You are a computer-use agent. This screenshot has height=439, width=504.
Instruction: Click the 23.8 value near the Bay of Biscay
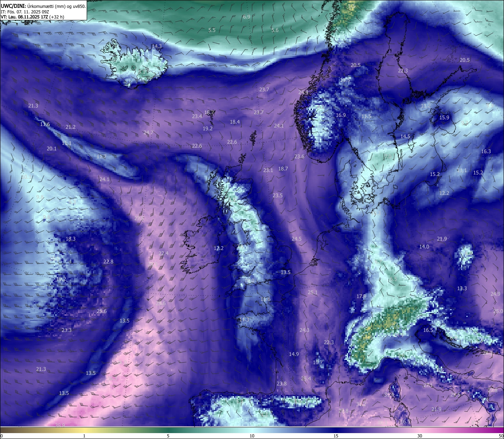coord(282,384)
